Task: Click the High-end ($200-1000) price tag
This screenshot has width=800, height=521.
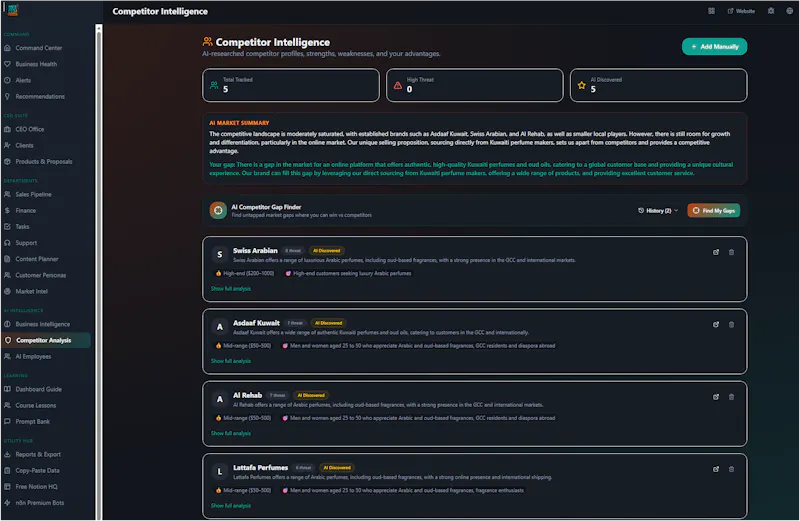Action: 245,274
